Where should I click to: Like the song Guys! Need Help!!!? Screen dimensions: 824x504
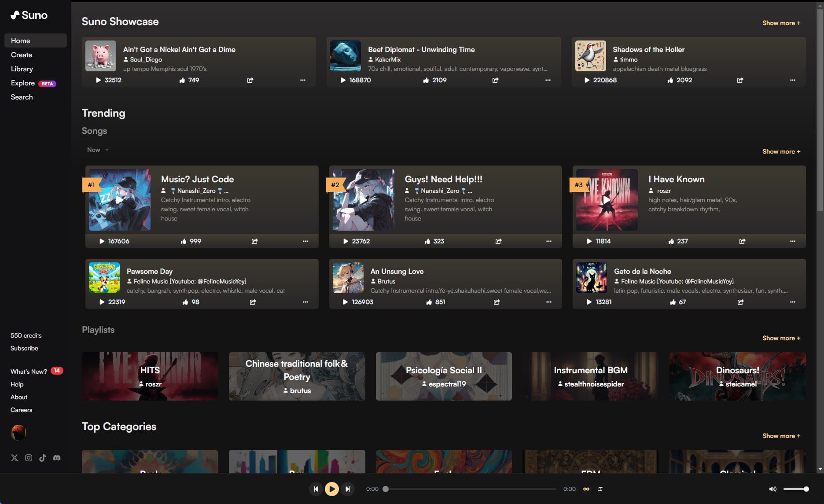[427, 241]
